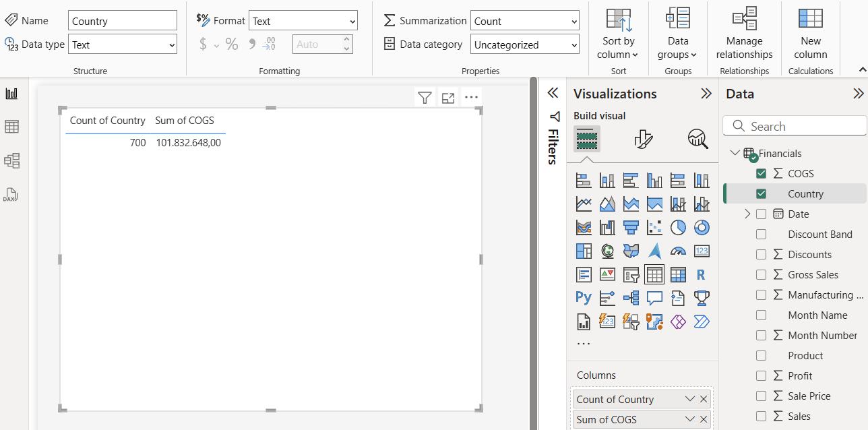868x430 pixels.
Task: Open the Analytics magnifier icon
Action: [x=697, y=139]
